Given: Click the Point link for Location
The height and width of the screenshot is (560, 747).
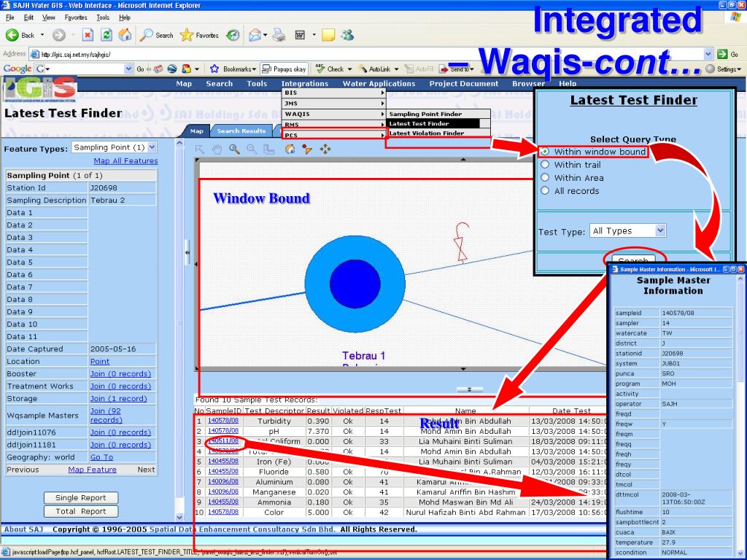Looking at the screenshot, I should [x=100, y=362].
